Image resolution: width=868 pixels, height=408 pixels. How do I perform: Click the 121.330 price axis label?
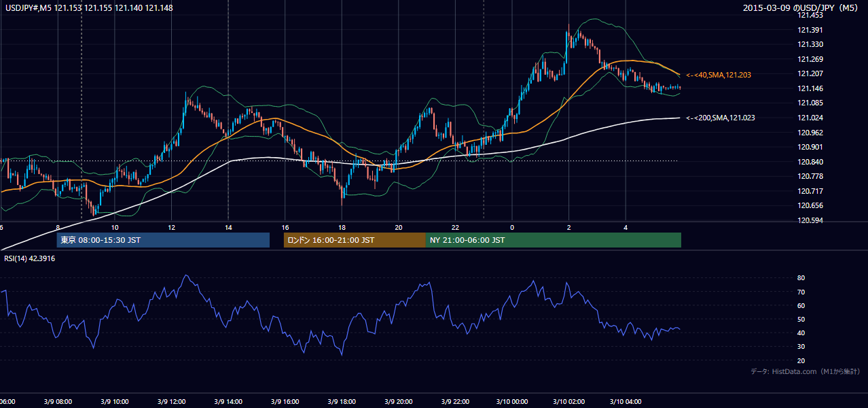pyautogui.click(x=810, y=44)
